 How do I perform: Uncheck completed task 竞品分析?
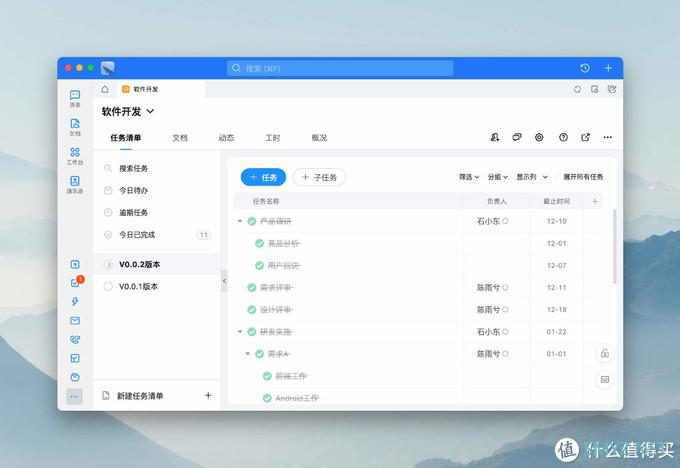click(x=259, y=243)
